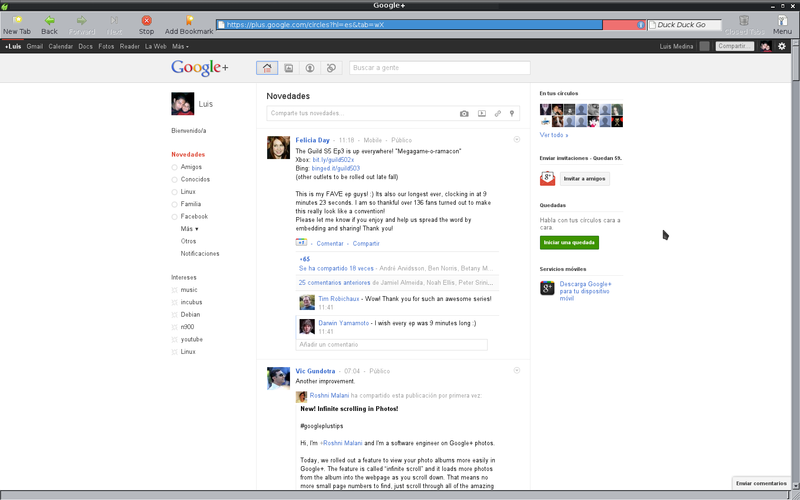Select the Facebook circle stream
Image resolution: width=800 pixels, height=500 pixels.
tap(194, 216)
